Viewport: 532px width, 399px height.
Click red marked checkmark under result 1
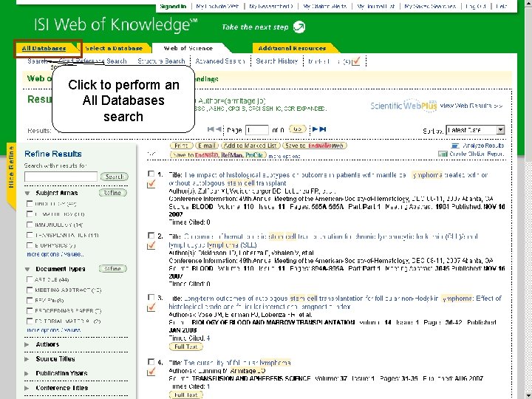tap(151, 184)
